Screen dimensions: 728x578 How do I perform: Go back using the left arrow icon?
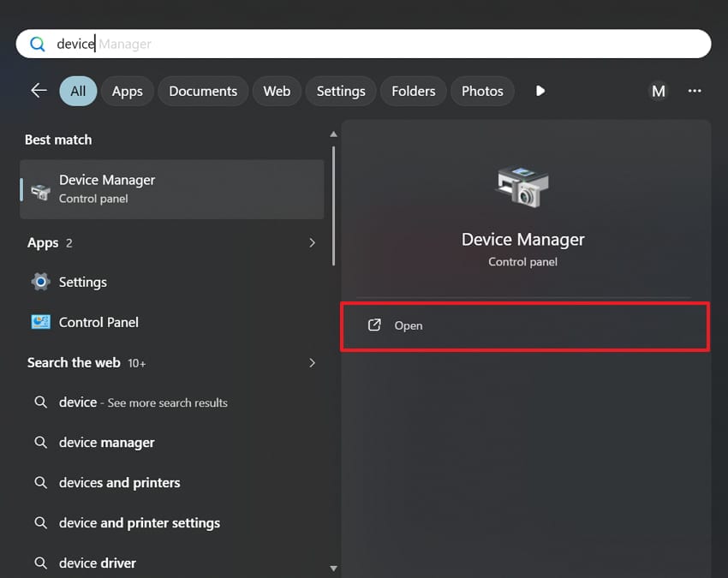39,91
